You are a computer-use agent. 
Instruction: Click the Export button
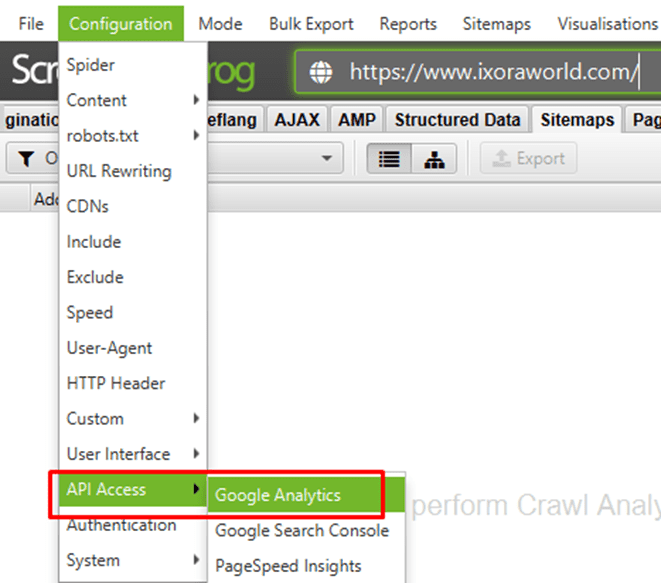click(x=528, y=159)
